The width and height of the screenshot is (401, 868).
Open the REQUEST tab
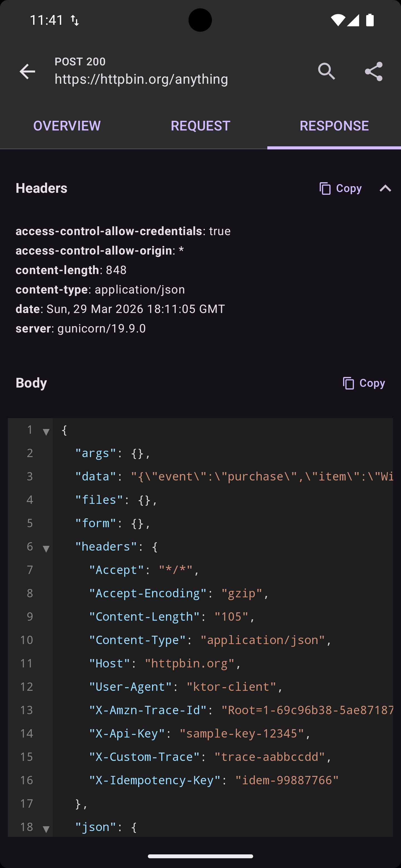point(200,126)
